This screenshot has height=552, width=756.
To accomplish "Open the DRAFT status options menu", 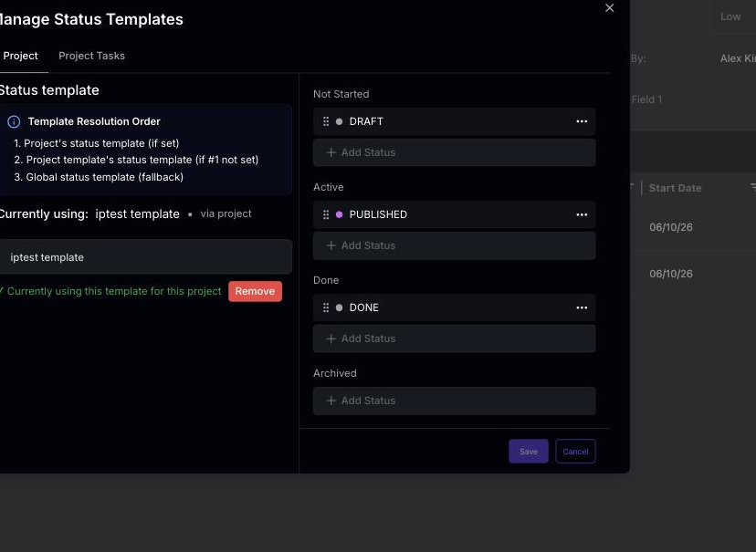I will [582, 121].
